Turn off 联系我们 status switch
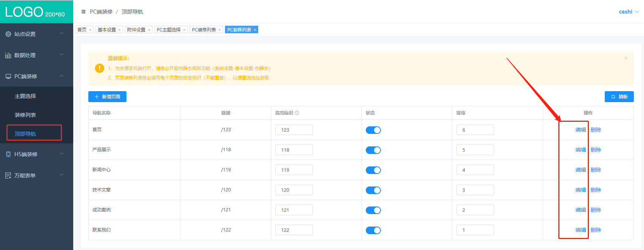Image resolution: width=644 pixels, height=250 pixels. coord(373,230)
